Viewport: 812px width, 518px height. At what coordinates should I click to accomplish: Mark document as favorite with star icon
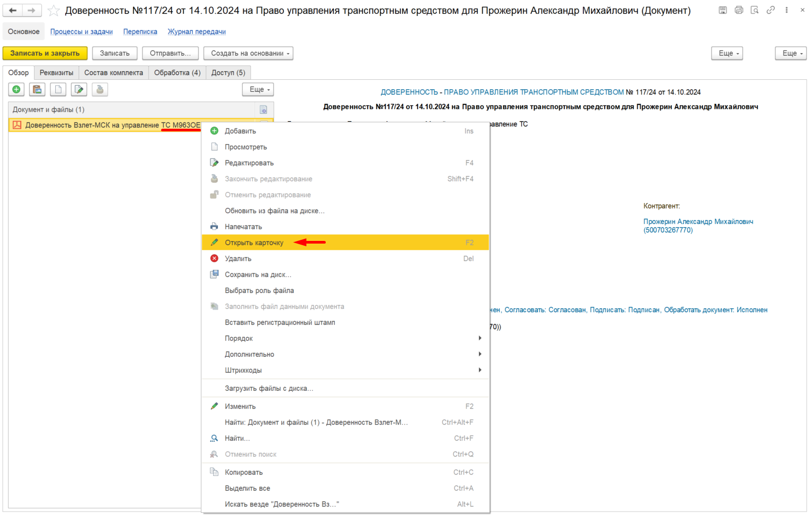pyautogui.click(x=54, y=11)
